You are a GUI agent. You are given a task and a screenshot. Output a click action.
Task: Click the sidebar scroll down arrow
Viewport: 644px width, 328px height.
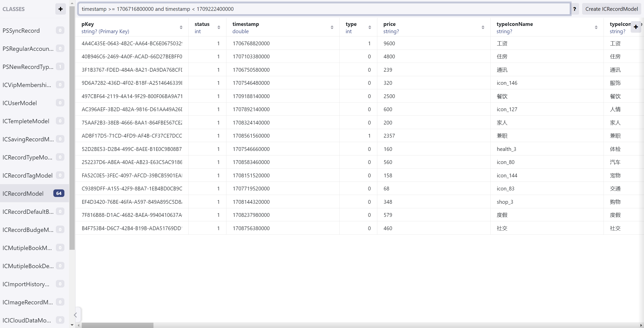[x=72, y=325]
